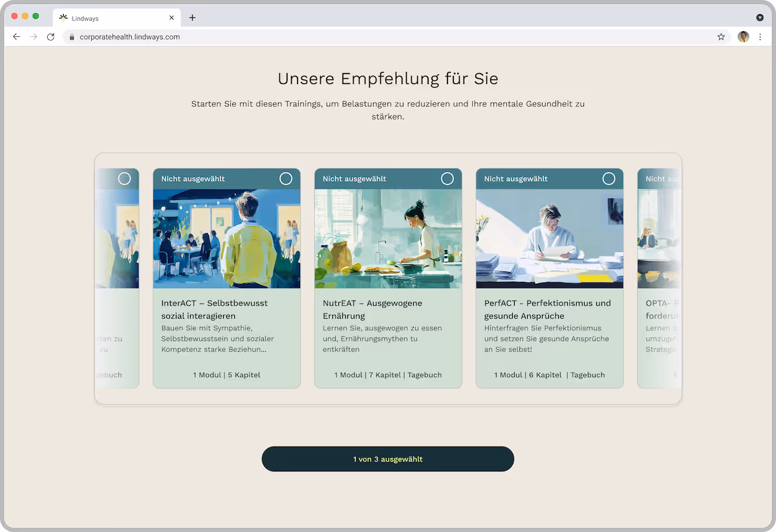Click 'NutrEAT – Ausgewogene Ernährung' title
Image resolution: width=776 pixels, height=532 pixels.
coord(372,309)
